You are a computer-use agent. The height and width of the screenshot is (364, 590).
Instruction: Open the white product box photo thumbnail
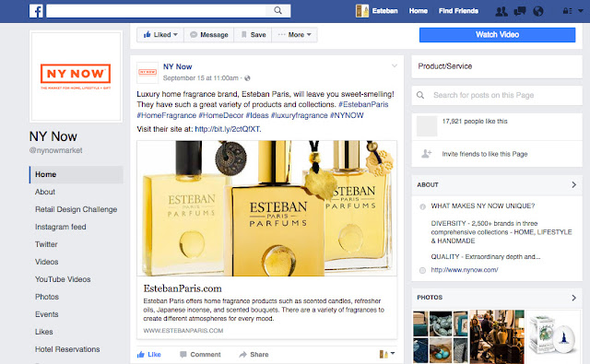click(553, 336)
